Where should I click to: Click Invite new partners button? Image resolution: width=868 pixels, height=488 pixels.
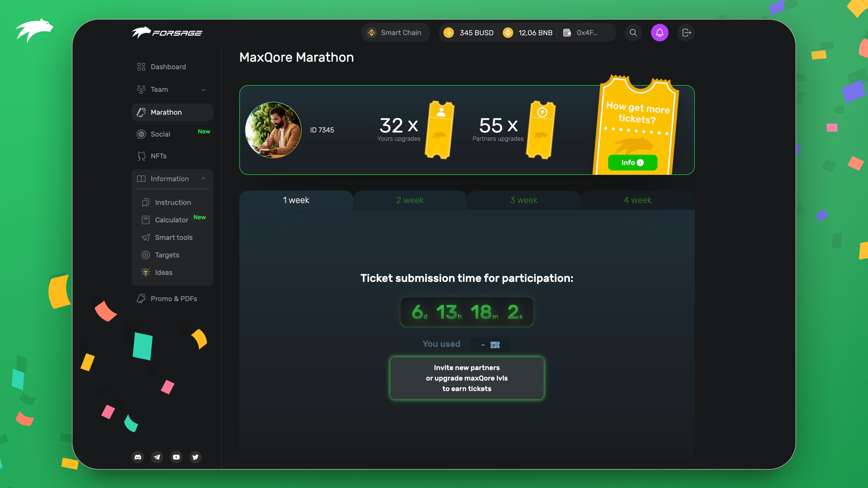click(467, 378)
